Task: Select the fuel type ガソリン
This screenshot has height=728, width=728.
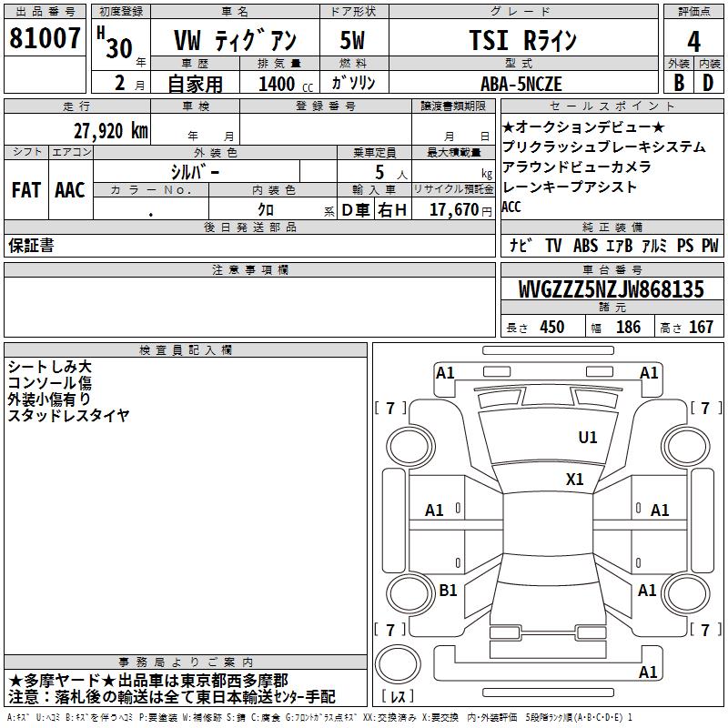Action: (x=353, y=83)
